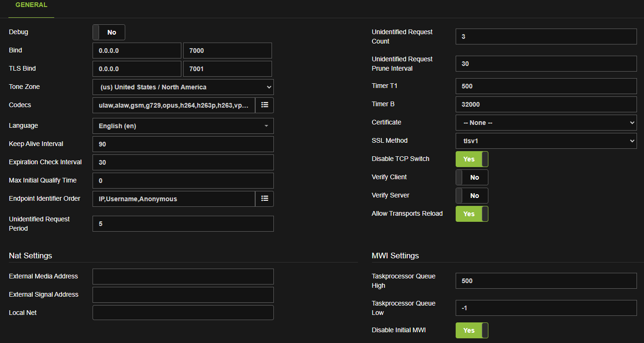Click the Codecs text field
Viewport: 644px width, 343px height.
coord(174,105)
